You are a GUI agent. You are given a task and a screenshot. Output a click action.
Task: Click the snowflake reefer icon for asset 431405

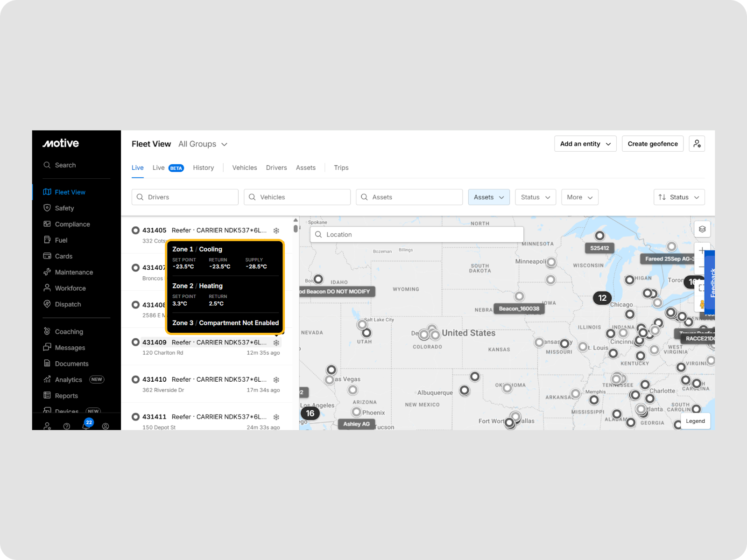click(276, 231)
